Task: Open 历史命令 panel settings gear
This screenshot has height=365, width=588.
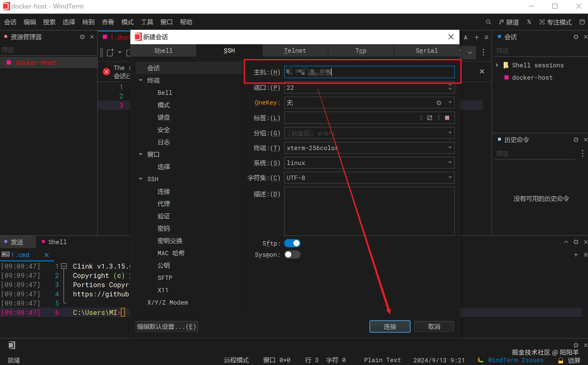Action: [576, 140]
